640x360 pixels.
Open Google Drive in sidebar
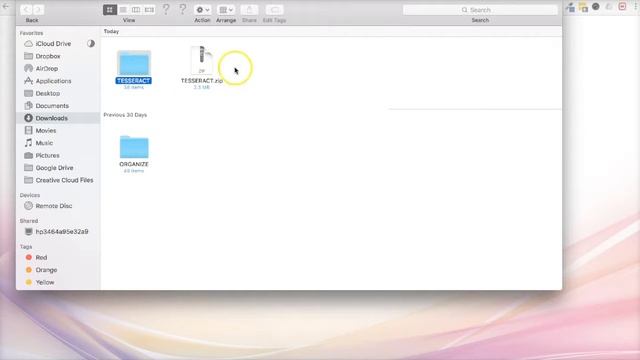54,168
